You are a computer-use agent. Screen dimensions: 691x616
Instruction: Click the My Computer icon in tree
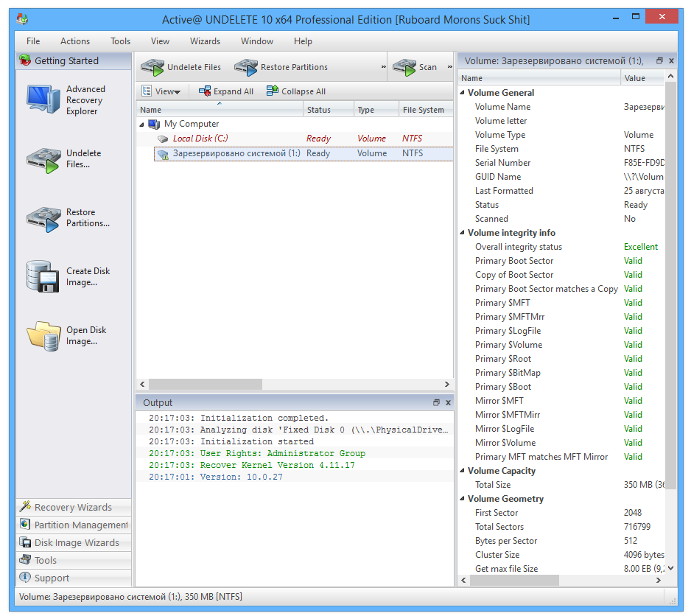pos(154,125)
